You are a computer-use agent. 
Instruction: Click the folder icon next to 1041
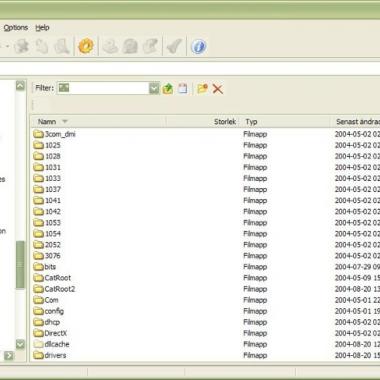pos(39,200)
